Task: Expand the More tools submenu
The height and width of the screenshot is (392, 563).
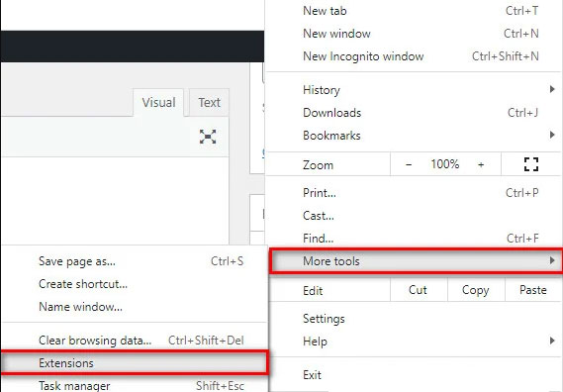Action: point(416,261)
